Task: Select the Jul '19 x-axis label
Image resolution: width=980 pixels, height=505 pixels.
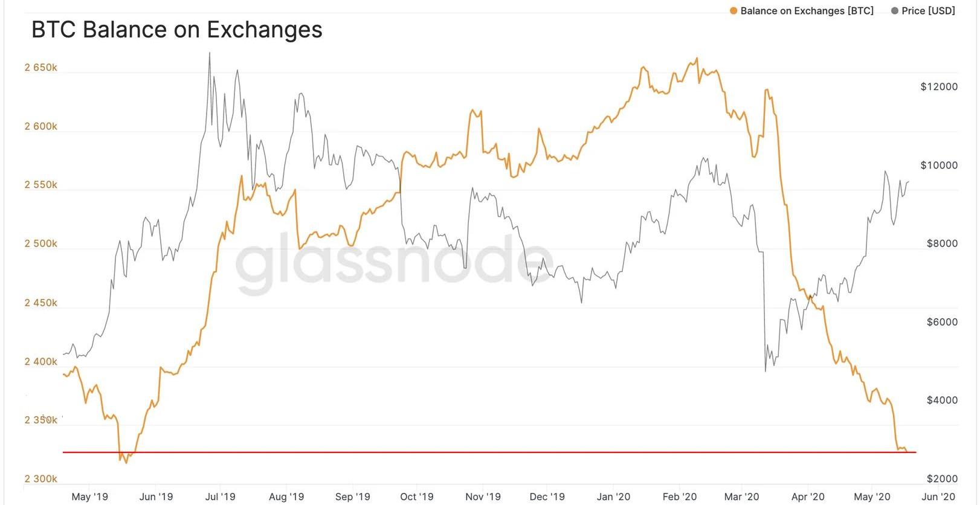Action: [x=220, y=497]
